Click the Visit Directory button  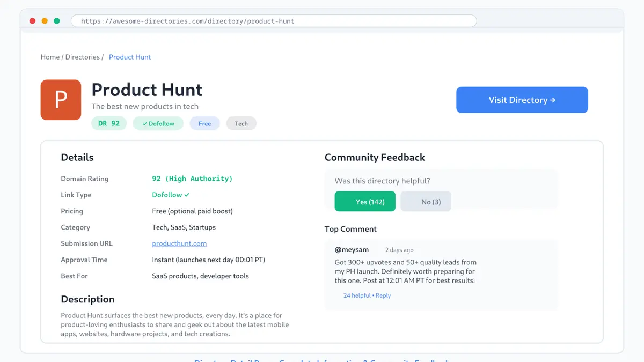[x=522, y=100]
